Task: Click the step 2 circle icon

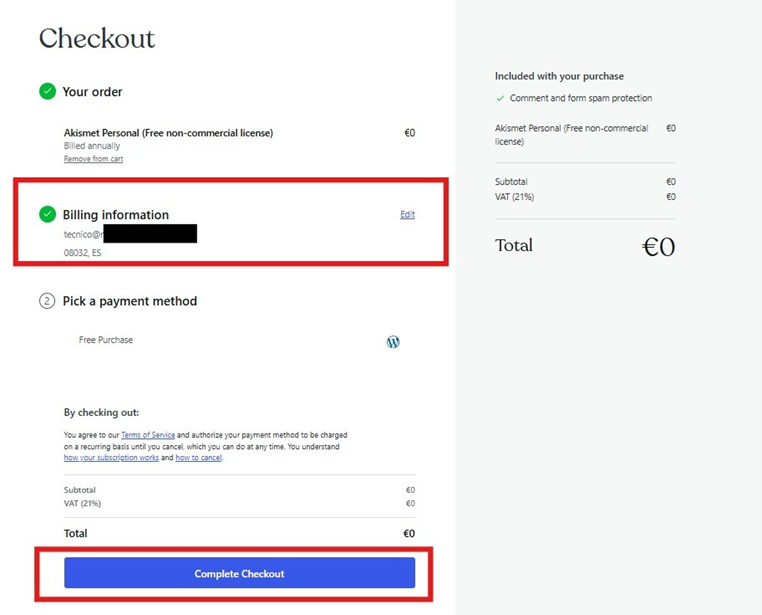Action: [x=47, y=301]
